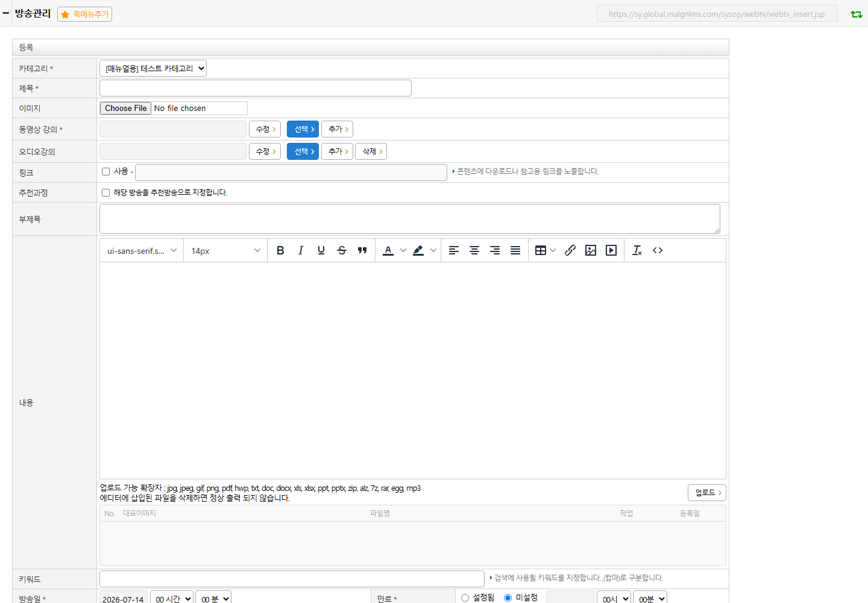Apply the text font color
The height and width of the screenshot is (603, 868).
pos(388,250)
